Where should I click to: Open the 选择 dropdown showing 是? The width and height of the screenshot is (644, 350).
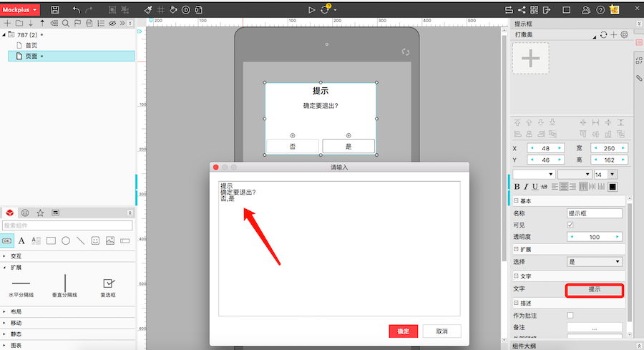pos(595,262)
